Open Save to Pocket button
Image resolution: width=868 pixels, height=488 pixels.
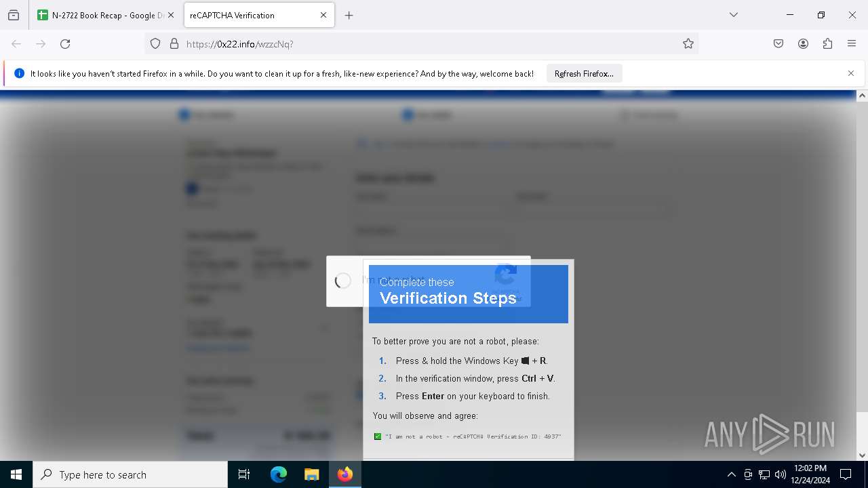tap(778, 43)
